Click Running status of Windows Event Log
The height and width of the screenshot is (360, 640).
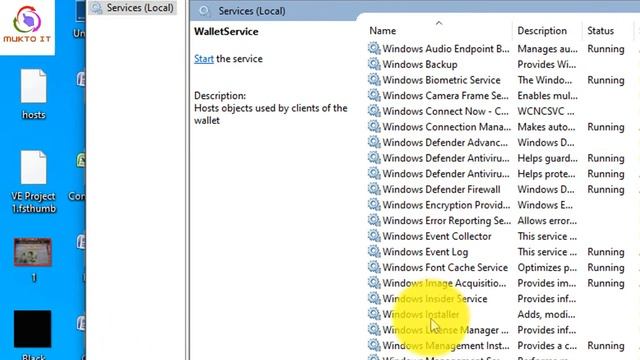[x=606, y=252]
